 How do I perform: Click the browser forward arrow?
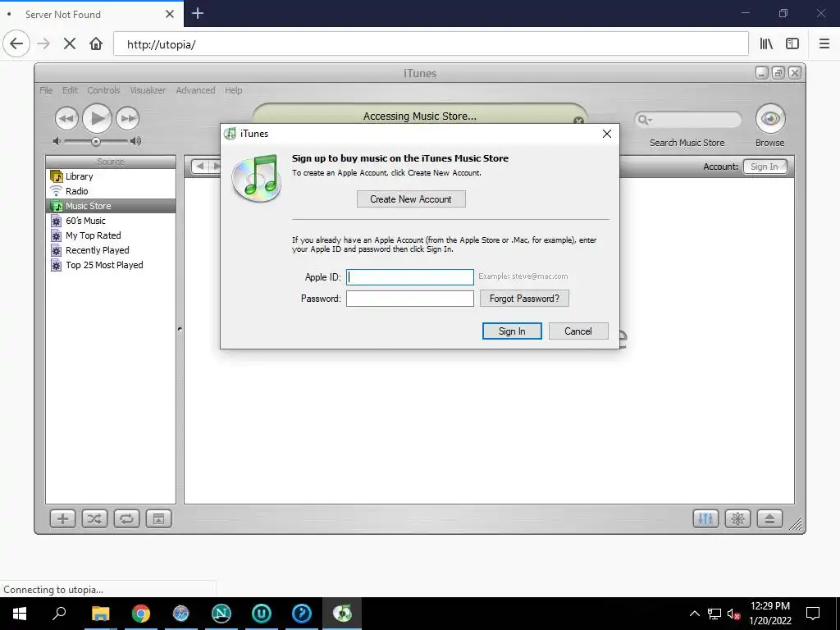tap(43, 44)
